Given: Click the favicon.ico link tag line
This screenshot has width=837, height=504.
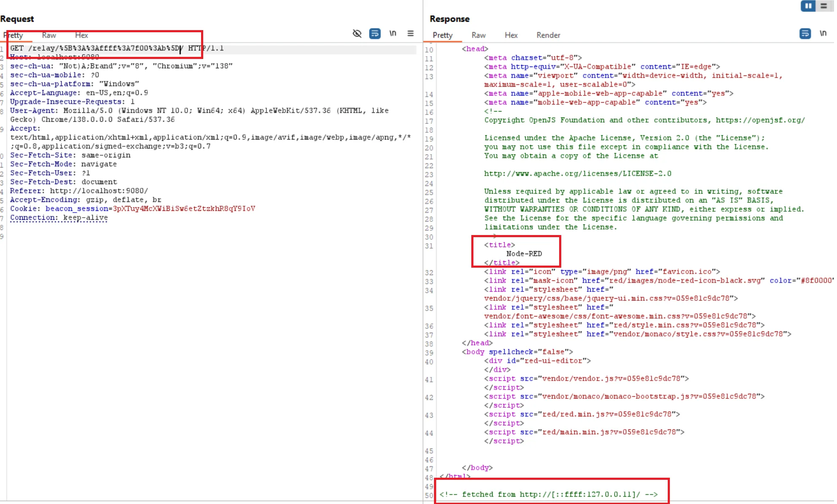Looking at the screenshot, I should tap(602, 272).
